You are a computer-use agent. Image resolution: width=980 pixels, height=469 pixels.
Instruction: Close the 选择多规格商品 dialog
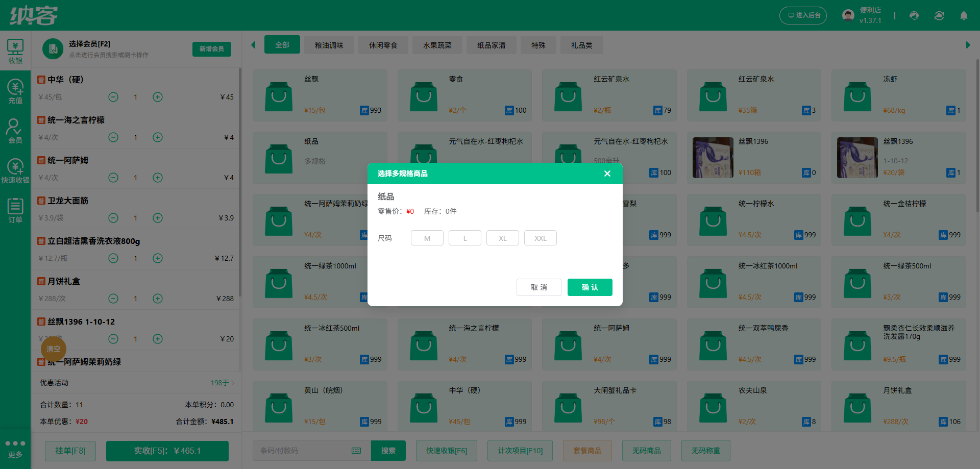tap(607, 174)
